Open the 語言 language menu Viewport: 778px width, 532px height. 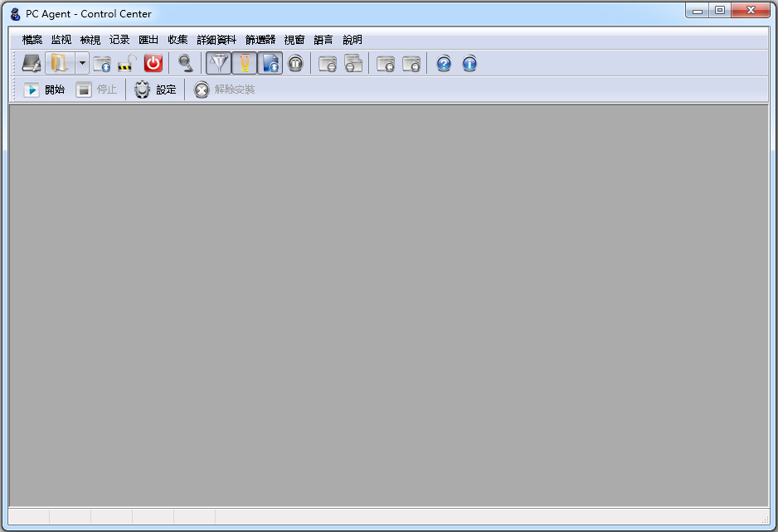coord(323,40)
